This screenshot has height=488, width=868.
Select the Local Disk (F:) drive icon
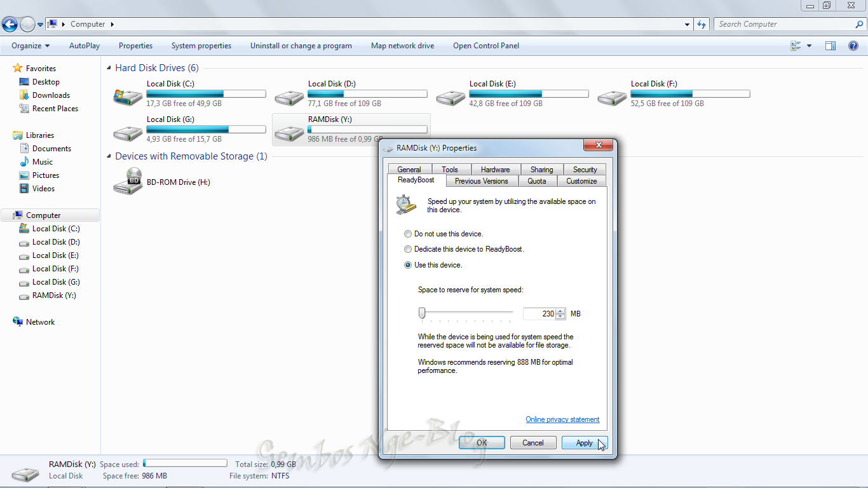point(612,97)
